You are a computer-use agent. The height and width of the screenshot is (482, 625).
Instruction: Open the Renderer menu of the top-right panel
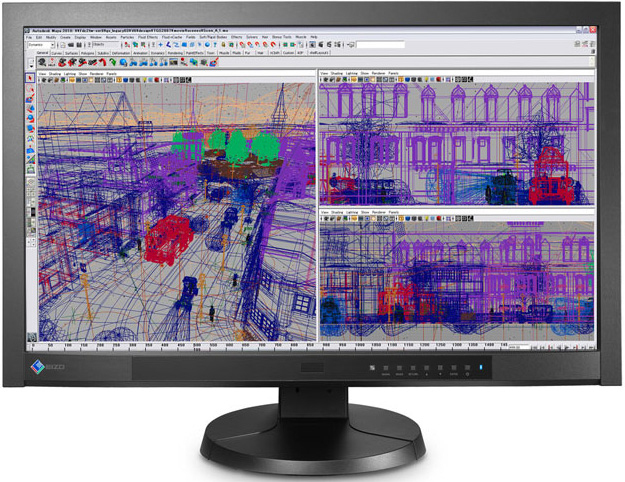click(x=378, y=73)
